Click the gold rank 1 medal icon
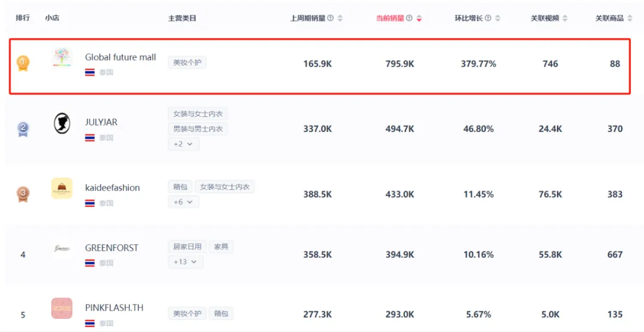 (23, 63)
